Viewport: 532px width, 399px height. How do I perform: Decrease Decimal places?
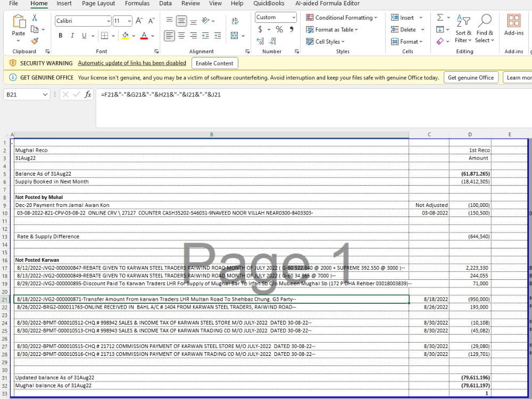point(272,41)
